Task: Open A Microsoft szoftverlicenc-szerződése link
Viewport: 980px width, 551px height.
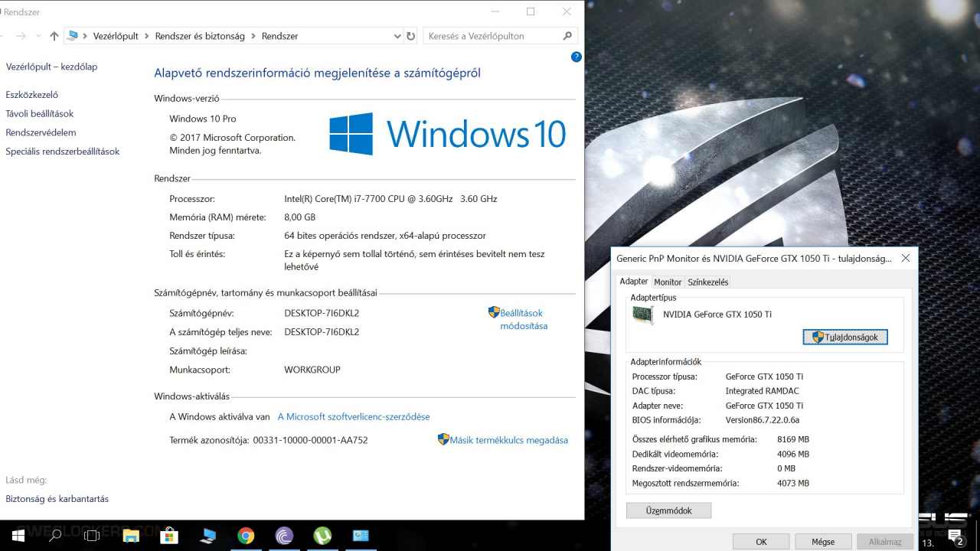Action: click(x=354, y=417)
